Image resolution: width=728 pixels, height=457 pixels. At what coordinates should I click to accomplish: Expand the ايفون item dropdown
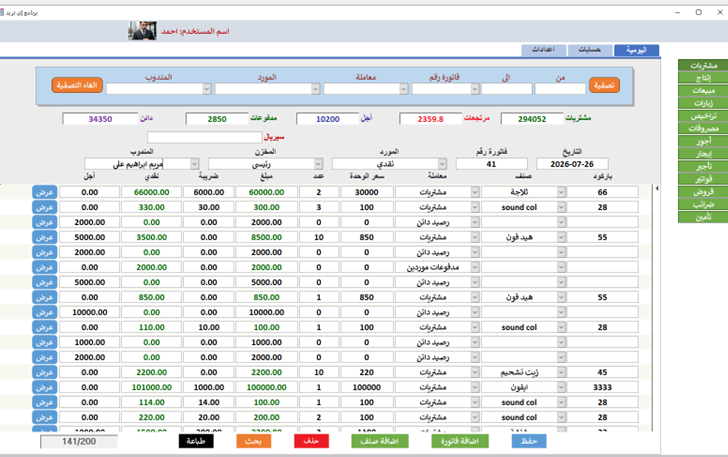pyautogui.click(x=561, y=387)
